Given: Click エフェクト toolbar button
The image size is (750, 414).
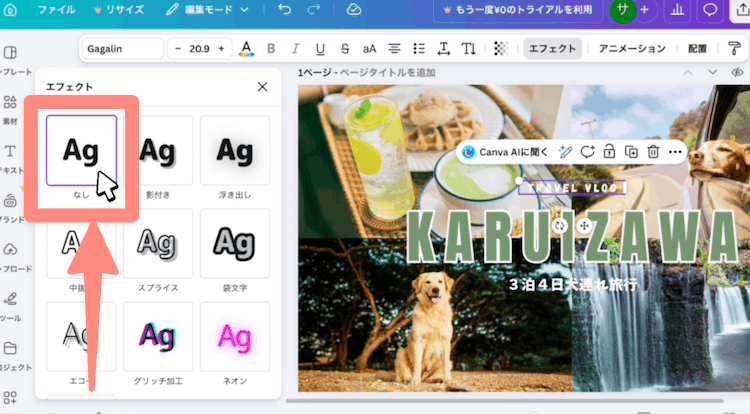Looking at the screenshot, I should point(552,49).
